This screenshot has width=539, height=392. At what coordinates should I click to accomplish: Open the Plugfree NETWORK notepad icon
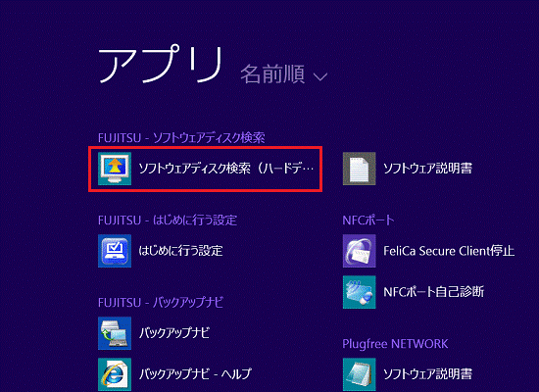pyautogui.click(x=360, y=374)
